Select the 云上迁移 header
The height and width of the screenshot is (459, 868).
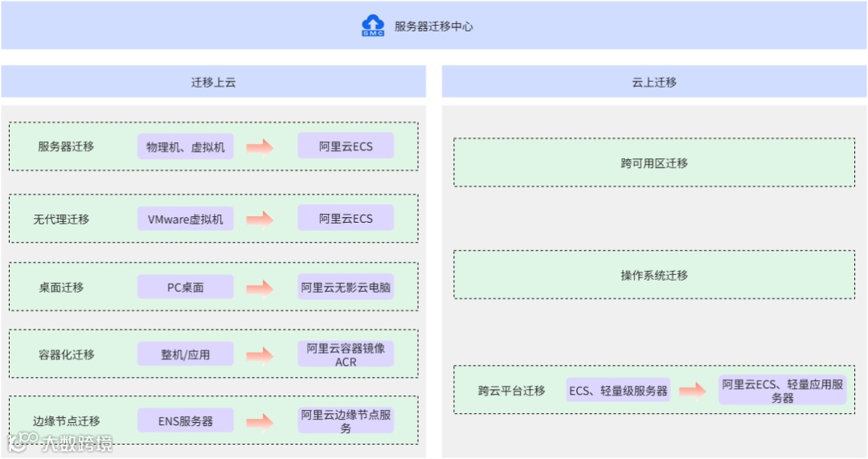(654, 82)
